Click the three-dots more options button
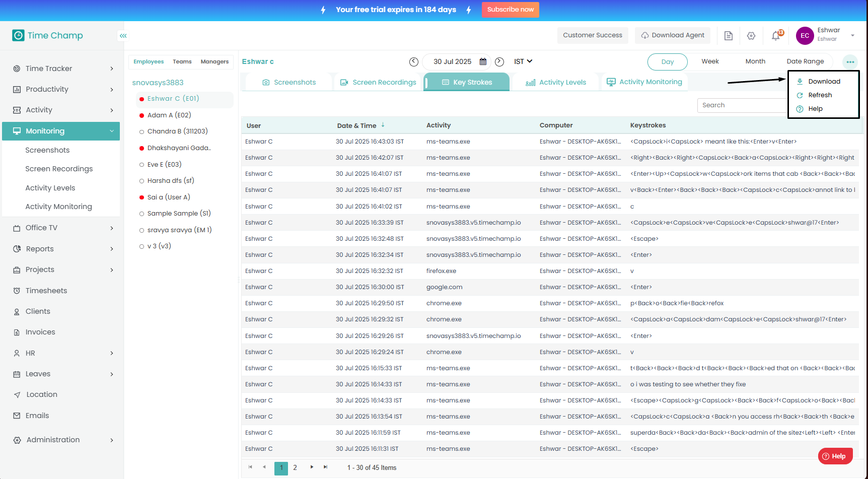 pos(850,62)
